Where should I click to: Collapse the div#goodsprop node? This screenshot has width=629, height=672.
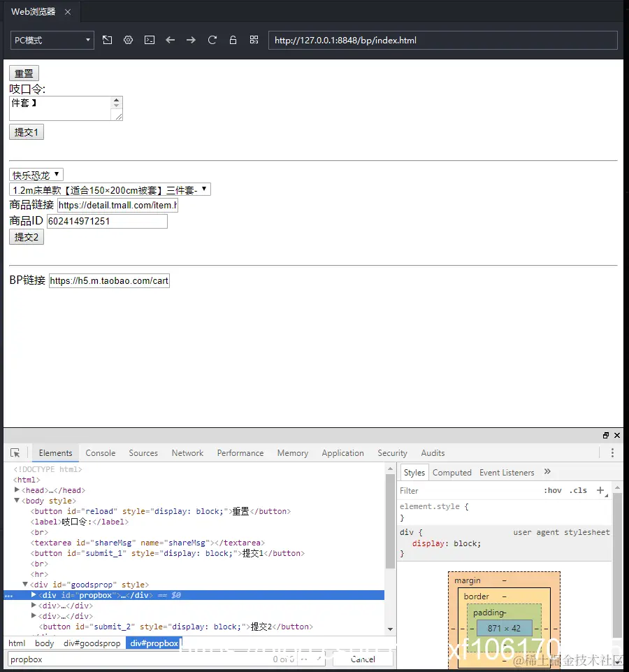25,585
